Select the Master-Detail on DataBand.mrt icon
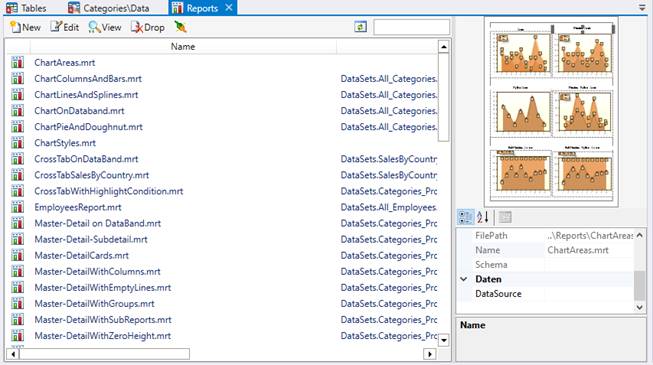 17,223
